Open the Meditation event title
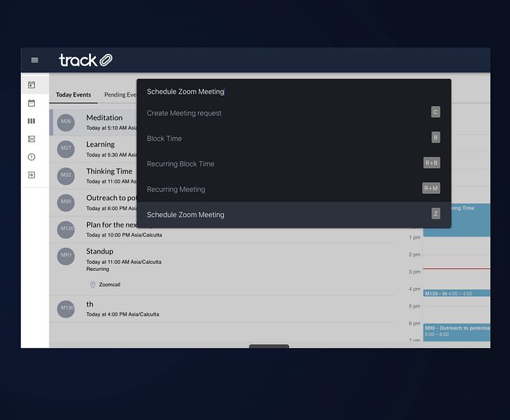510x420 pixels. tap(104, 118)
